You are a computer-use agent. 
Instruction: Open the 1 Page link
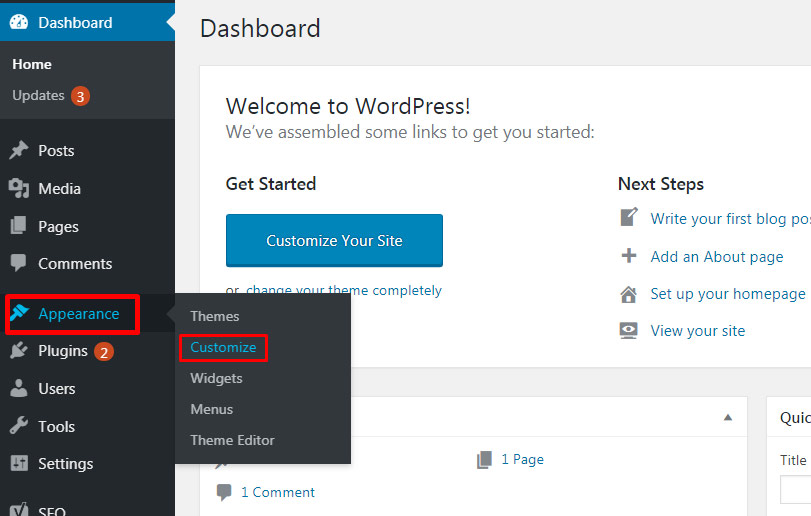522,459
